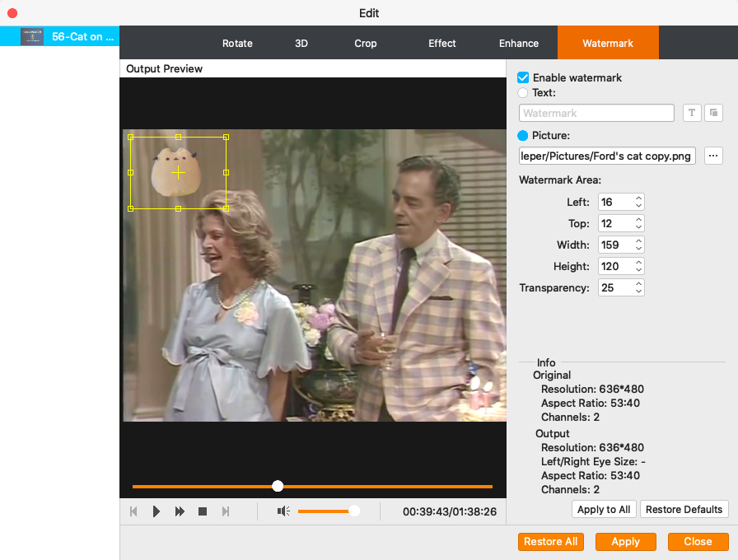Viewport: 738px width, 560px height.
Task: Increase Transparency with up arrow
Action: [x=638, y=284]
